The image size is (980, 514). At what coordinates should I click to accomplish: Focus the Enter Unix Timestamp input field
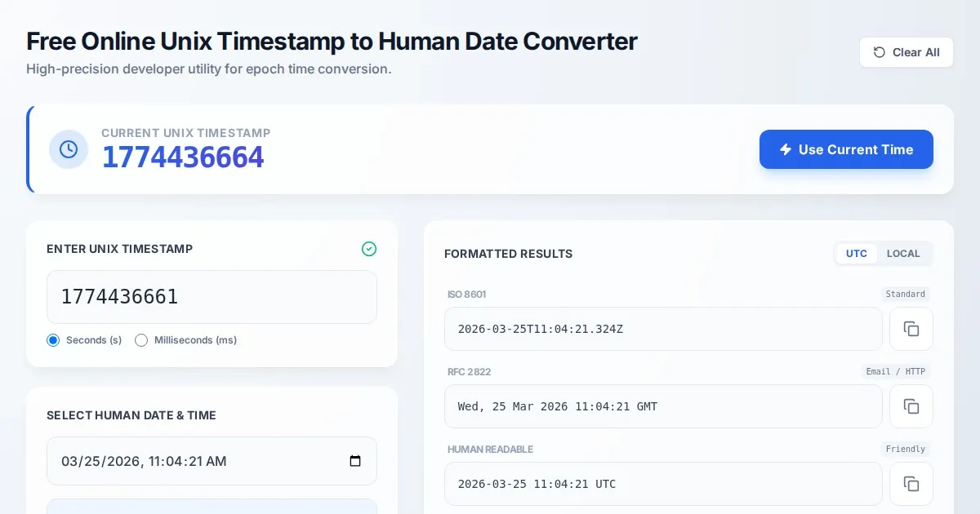[x=212, y=297]
